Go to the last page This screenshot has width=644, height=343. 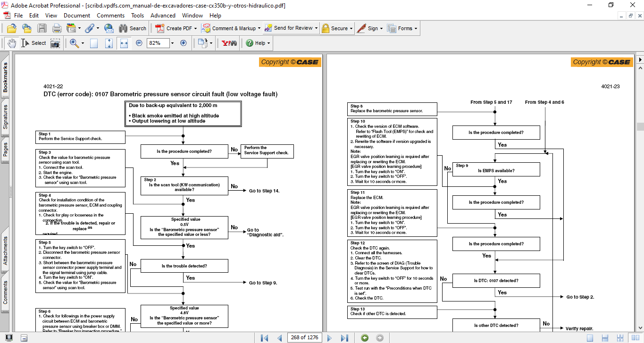pos(344,338)
